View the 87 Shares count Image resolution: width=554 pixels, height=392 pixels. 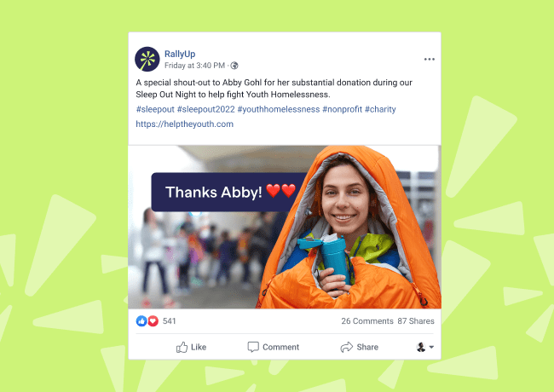[x=416, y=321]
